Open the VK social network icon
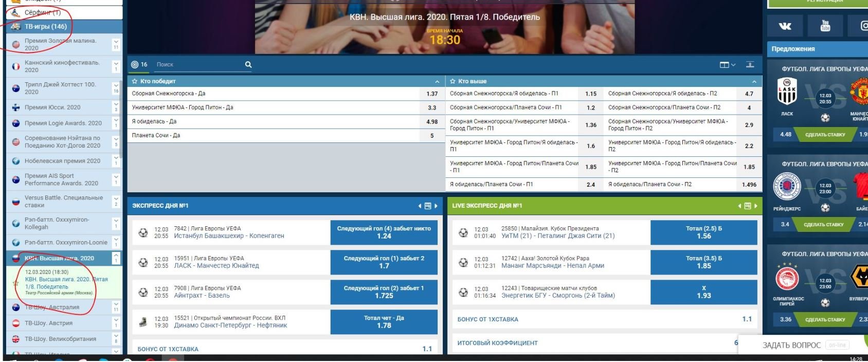Image resolution: width=868 pixels, height=362 pixels. pyautogui.click(x=785, y=26)
